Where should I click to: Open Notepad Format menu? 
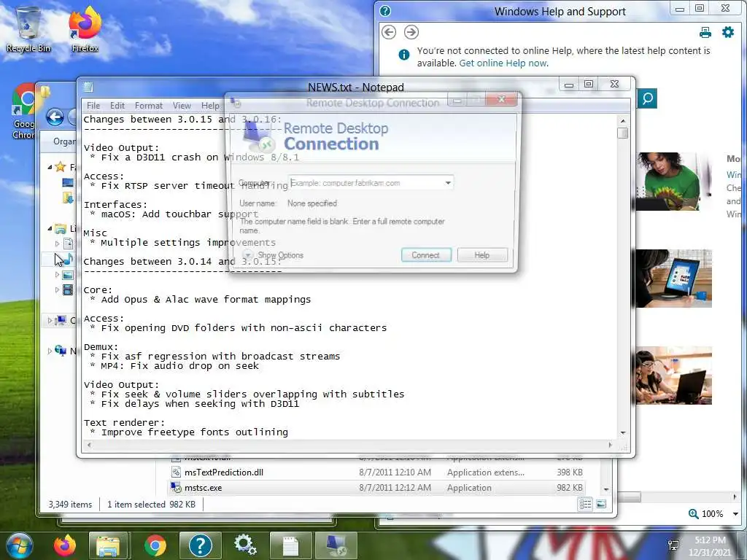point(149,106)
